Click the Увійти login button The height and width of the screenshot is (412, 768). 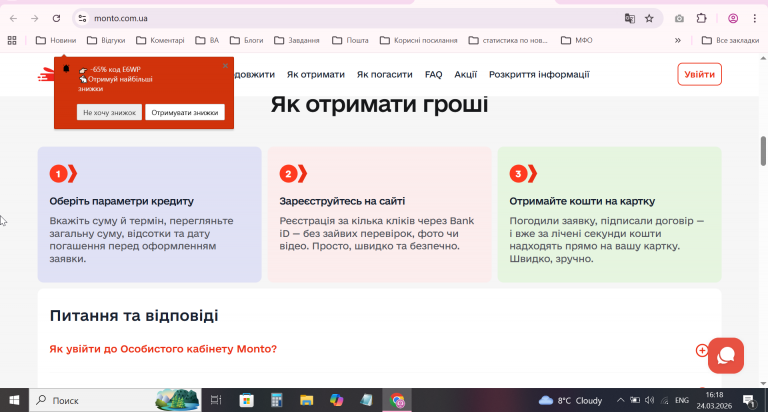[x=699, y=74]
